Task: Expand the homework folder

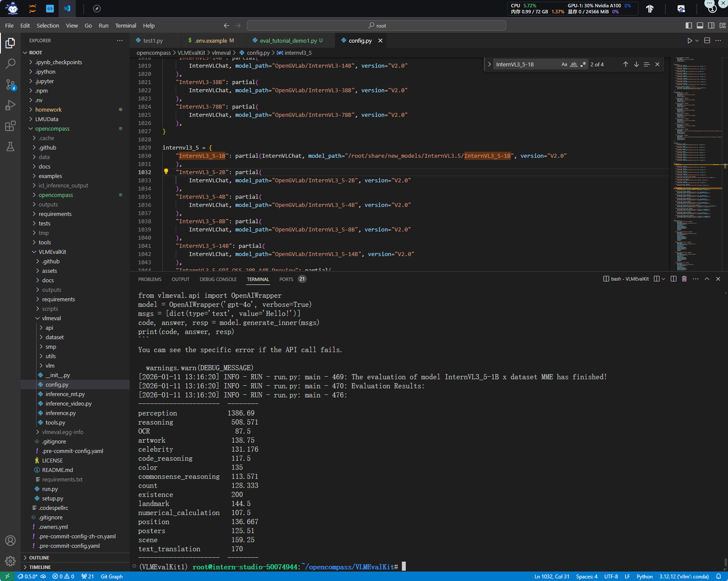Action: tap(31, 110)
